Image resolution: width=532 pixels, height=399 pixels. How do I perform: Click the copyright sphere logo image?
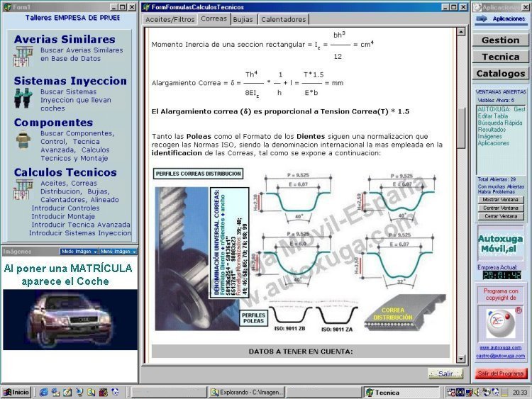click(501, 324)
